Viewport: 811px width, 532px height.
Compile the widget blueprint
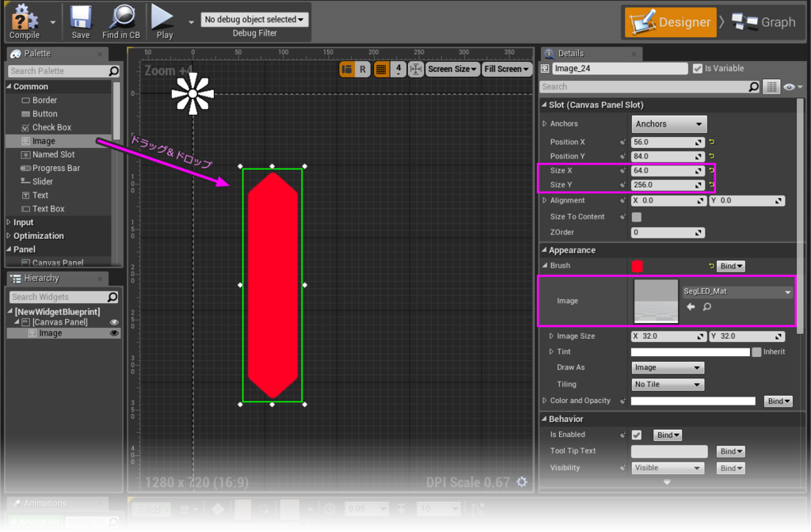pyautogui.click(x=25, y=22)
